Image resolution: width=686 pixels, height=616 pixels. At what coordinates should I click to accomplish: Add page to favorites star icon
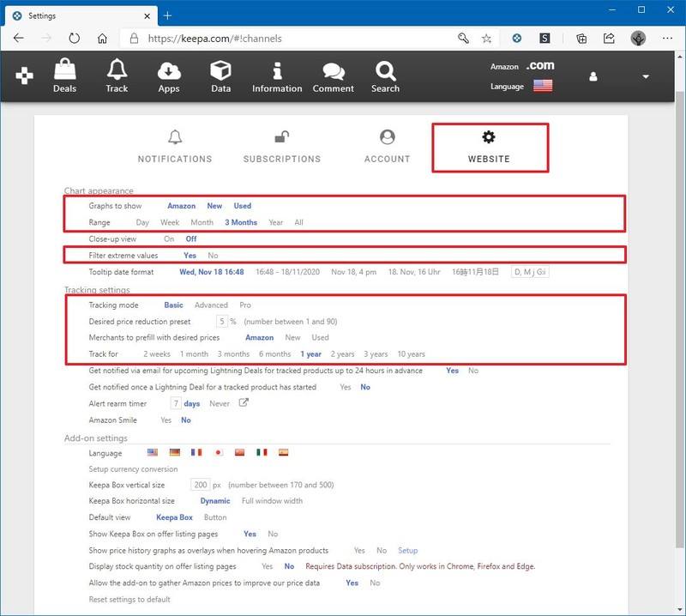(x=486, y=39)
